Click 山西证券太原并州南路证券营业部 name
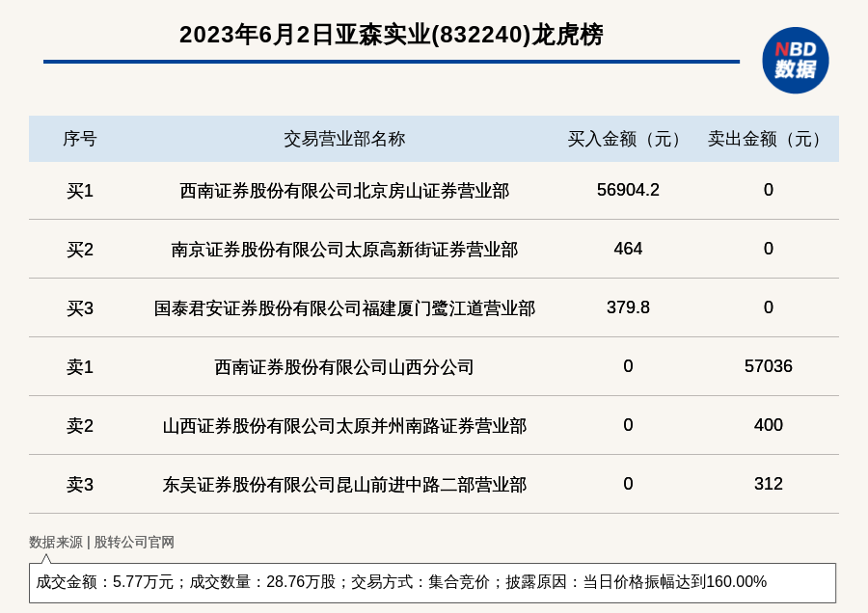This screenshot has width=868, height=613. coord(344,426)
